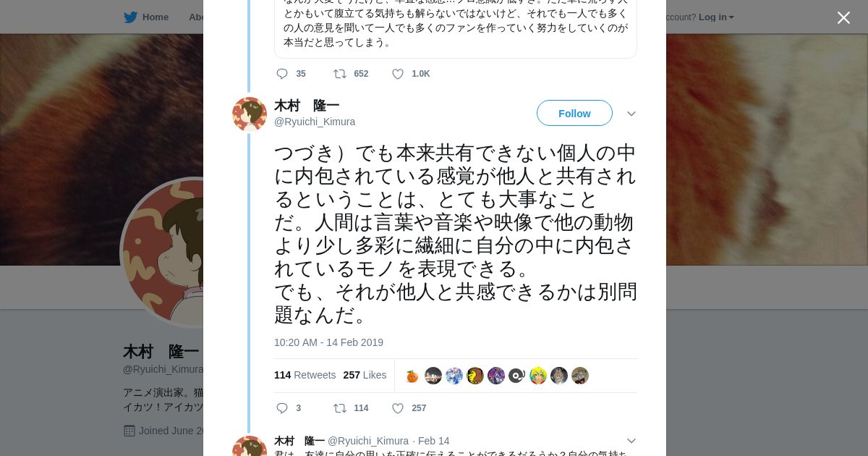Viewport: 868px width, 456px height.
Task: Click the first liker avatar with orange icon
Action: click(412, 376)
